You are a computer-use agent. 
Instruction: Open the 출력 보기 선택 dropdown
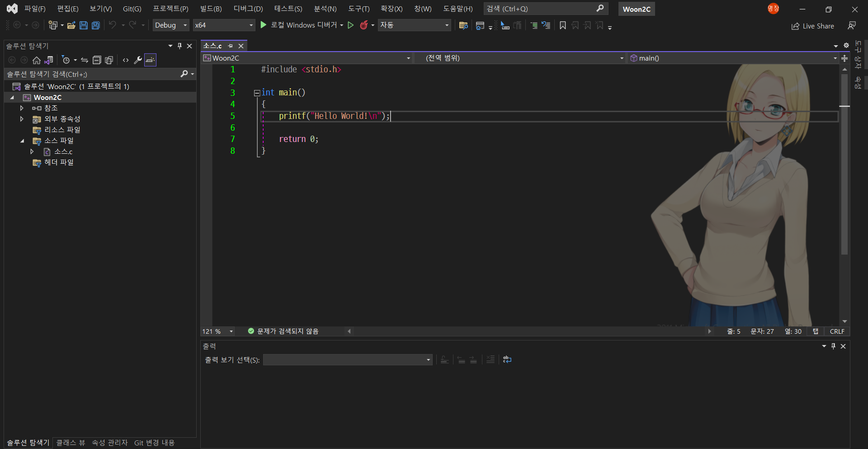348,360
